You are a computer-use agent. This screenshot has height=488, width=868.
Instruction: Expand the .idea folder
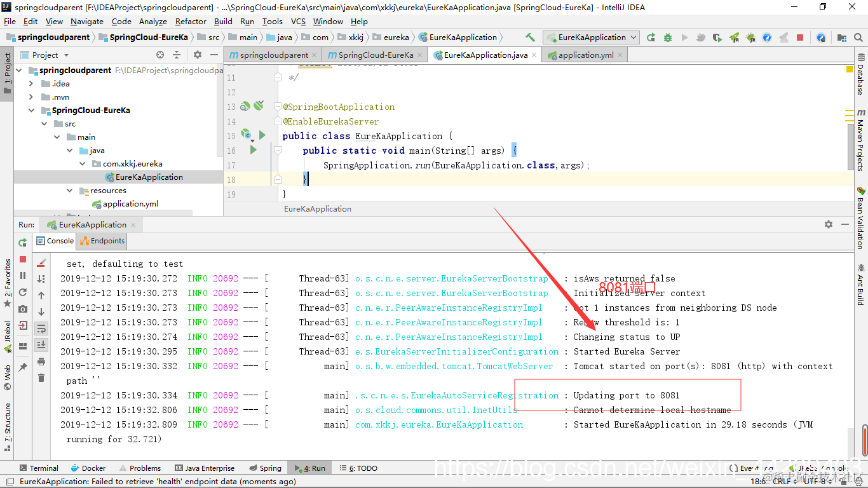tap(31, 83)
